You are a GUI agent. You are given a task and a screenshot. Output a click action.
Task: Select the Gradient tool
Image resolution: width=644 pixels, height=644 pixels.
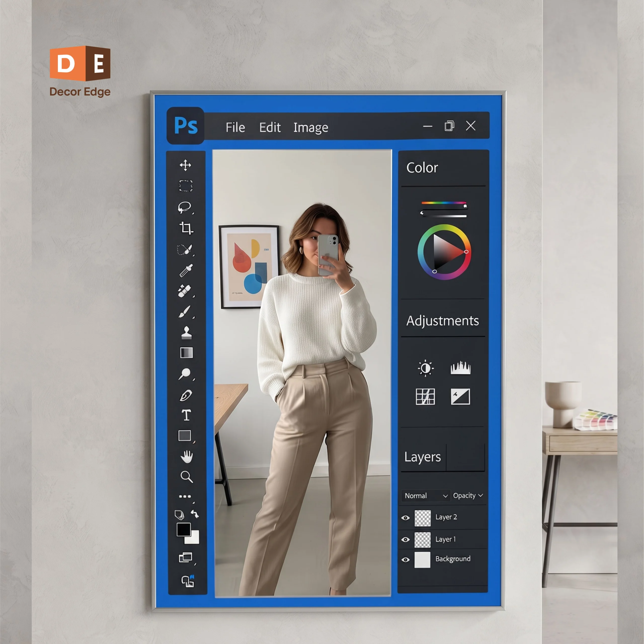tap(186, 353)
